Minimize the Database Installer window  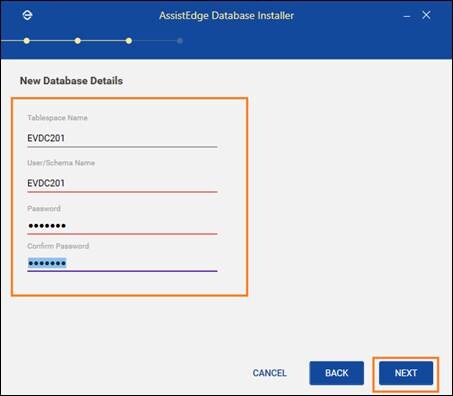point(407,16)
